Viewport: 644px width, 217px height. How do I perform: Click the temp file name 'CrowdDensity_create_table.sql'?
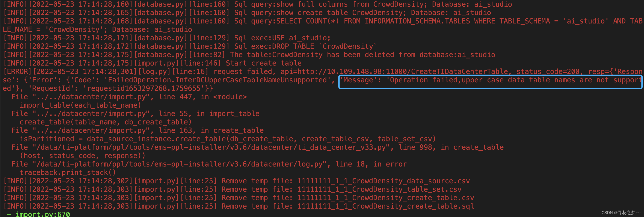(x=413, y=206)
